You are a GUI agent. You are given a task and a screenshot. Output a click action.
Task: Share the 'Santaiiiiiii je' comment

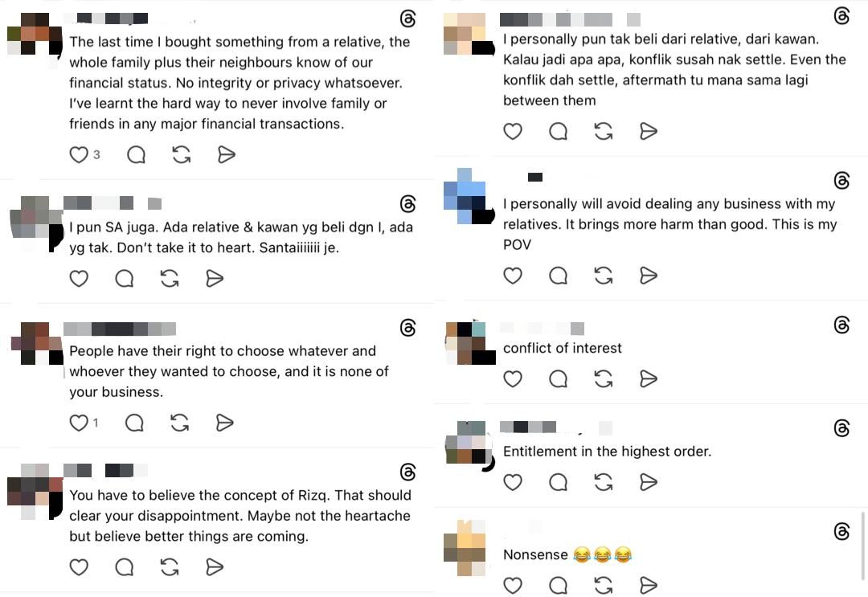pos(214,278)
